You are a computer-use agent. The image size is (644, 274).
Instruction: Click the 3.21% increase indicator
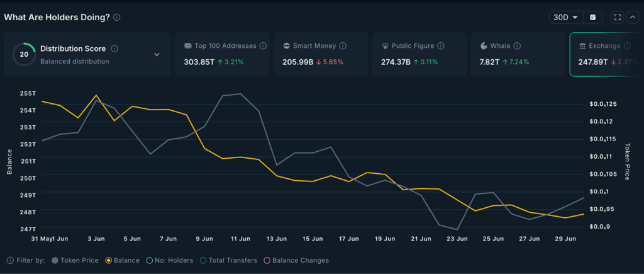[231, 62]
